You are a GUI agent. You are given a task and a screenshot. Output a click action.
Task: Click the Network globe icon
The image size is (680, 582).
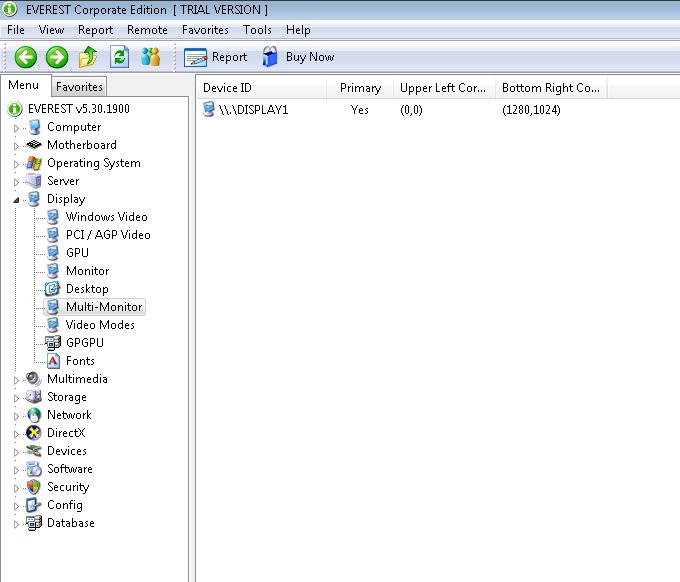(x=34, y=415)
